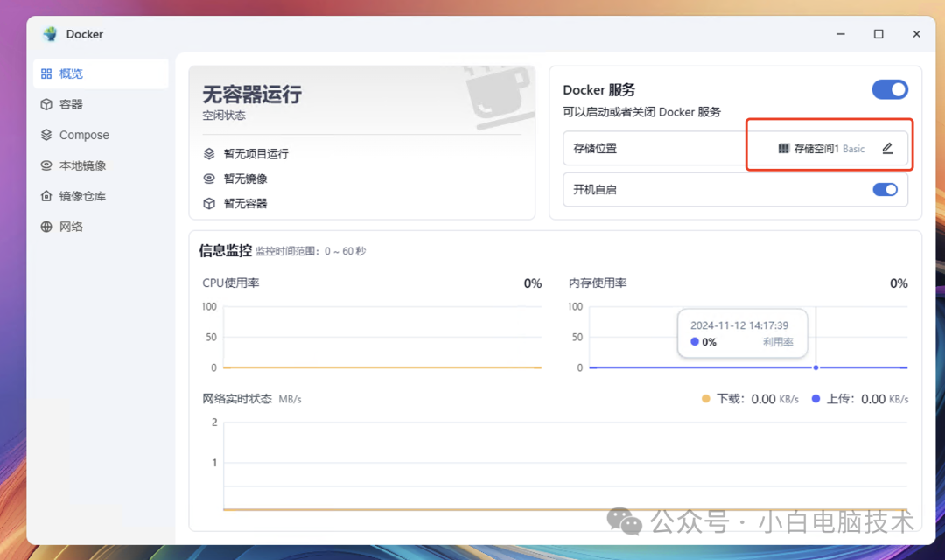Open the 本地镜像 local images page
This screenshot has width=945, height=560.
101,165
